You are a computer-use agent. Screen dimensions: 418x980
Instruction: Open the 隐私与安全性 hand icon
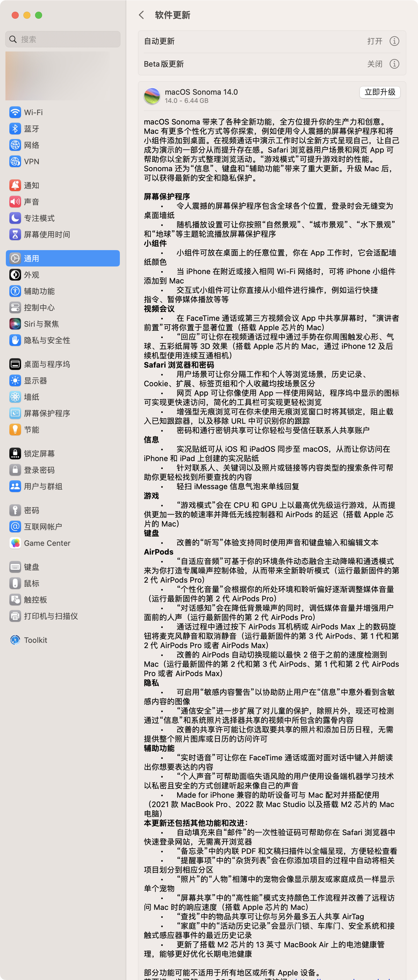coord(15,340)
